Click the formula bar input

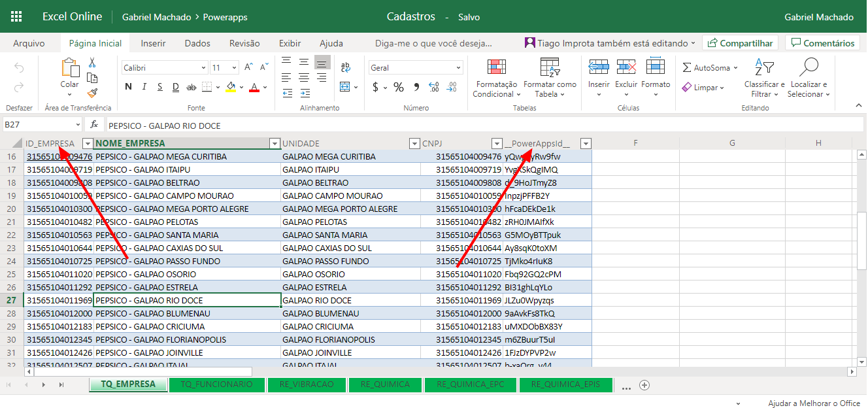click(x=484, y=125)
